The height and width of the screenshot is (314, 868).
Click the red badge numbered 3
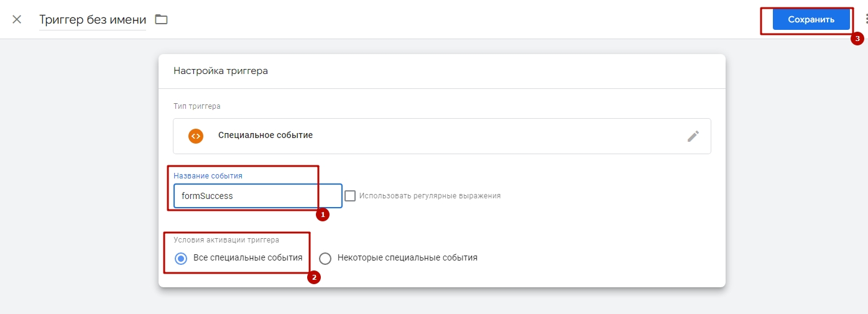[x=857, y=39]
